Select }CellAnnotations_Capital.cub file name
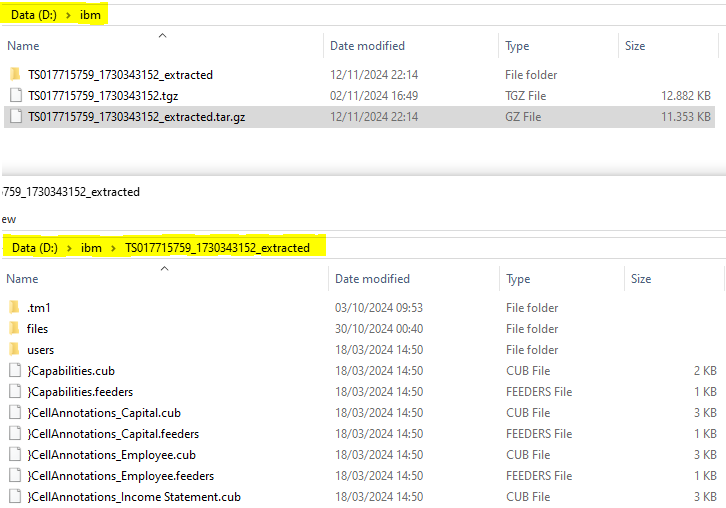This screenshot has height=508, width=726. [x=104, y=413]
